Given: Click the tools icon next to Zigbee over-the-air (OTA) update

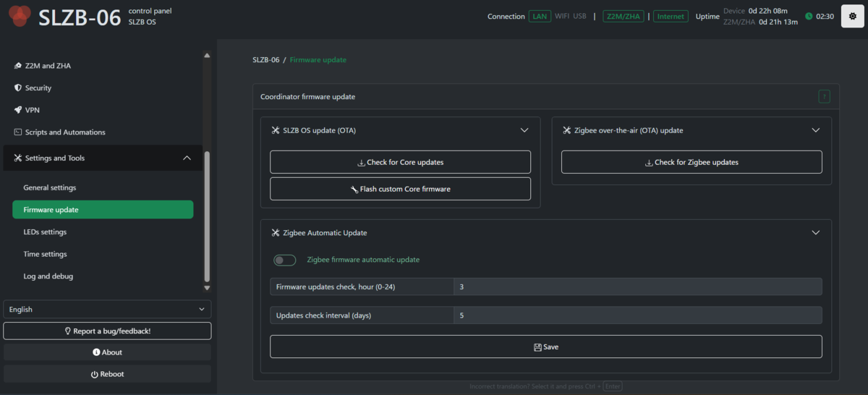Looking at the screenshot, I should coord(567,131).
